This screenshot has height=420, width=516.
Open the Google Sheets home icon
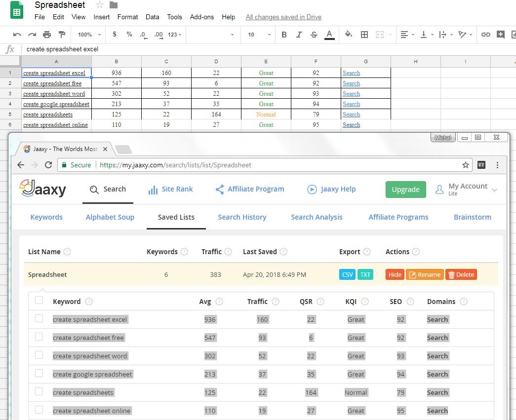pos(17,10)
